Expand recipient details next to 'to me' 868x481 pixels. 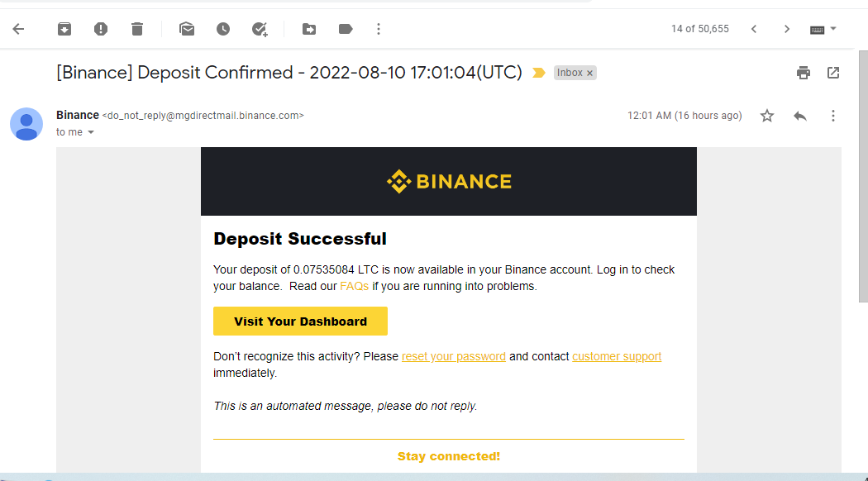pyautogui.click(x=91, y=132)
